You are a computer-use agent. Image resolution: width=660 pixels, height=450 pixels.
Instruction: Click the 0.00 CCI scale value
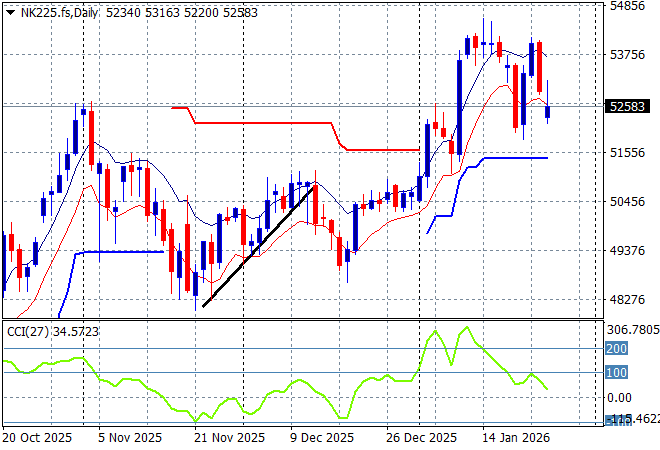pyautogui.click(x=619, y=398)
